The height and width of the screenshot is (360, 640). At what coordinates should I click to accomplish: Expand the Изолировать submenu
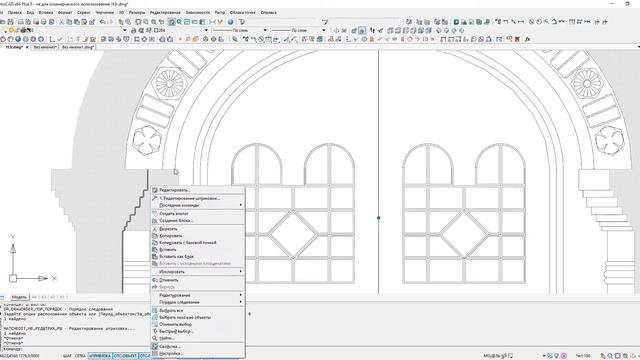pos(198,271)
